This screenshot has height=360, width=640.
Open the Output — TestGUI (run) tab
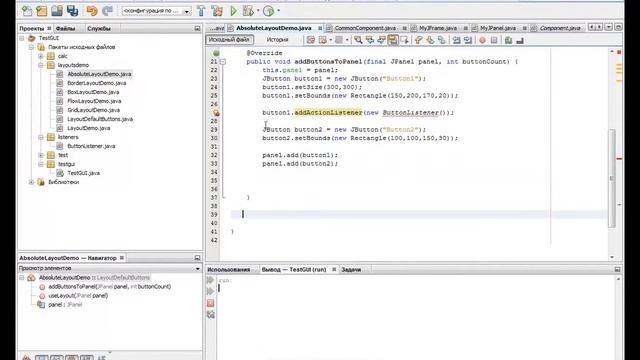coord(294,269)
